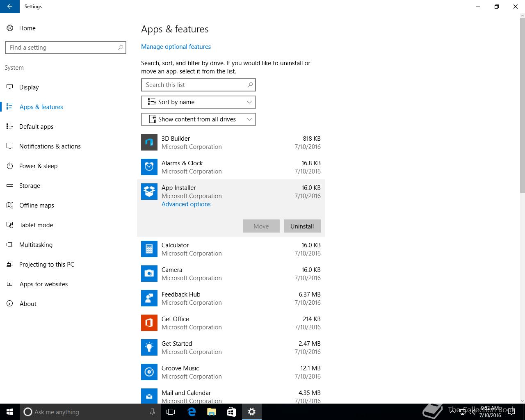Click the Alarms & Clock app icon
This screenshot has width=525, height=420.
(x=149, y=167)
